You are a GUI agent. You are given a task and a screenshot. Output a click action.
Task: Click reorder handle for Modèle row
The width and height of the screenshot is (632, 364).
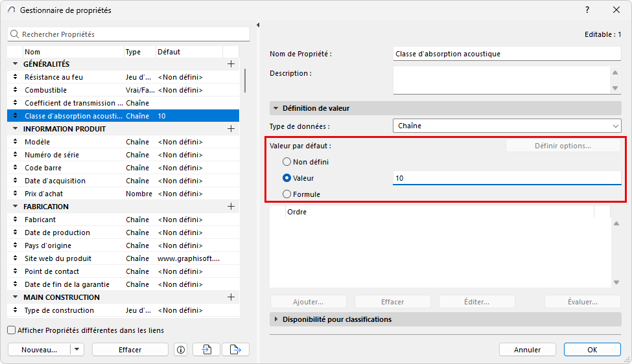[x=16, y=141]
